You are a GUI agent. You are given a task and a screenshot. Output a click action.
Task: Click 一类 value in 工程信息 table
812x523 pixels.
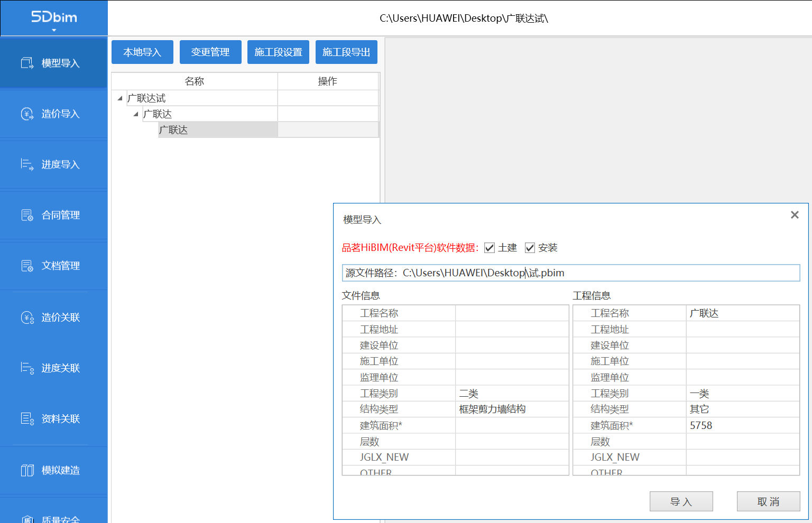click(x=699, y=394)
